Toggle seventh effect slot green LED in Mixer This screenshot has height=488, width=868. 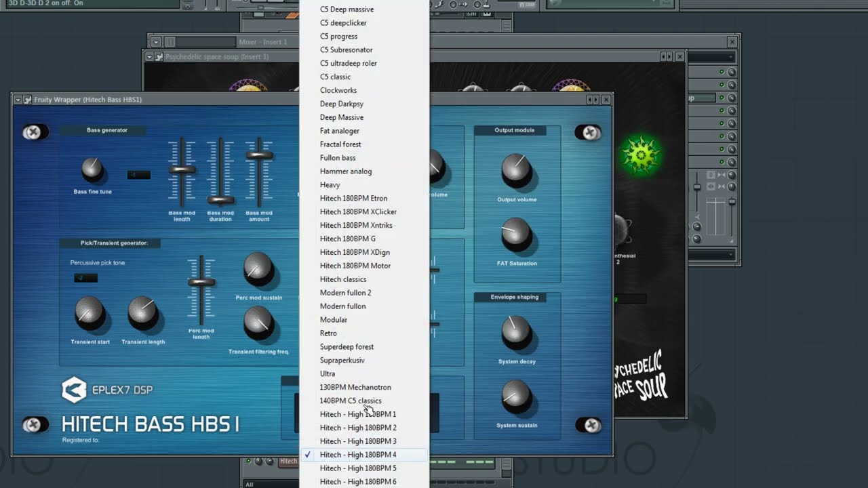(x=722, y=148)
